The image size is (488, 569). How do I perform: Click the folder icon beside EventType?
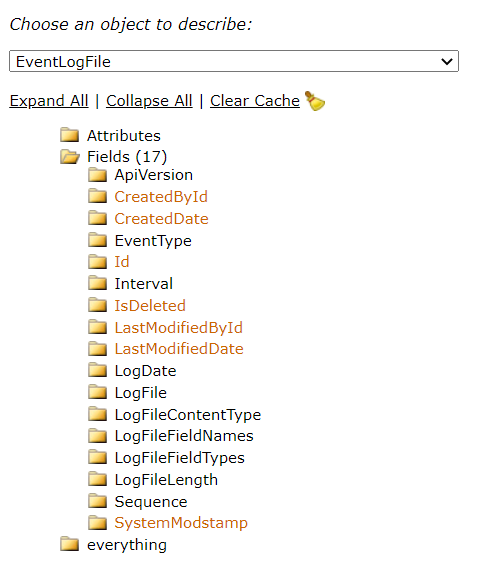pyautogui.click(x=97, y=240)
